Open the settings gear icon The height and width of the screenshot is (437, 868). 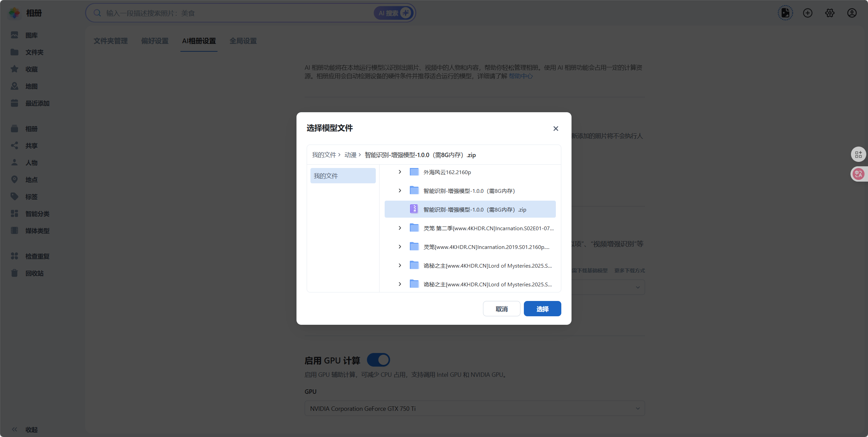[830, 13]
